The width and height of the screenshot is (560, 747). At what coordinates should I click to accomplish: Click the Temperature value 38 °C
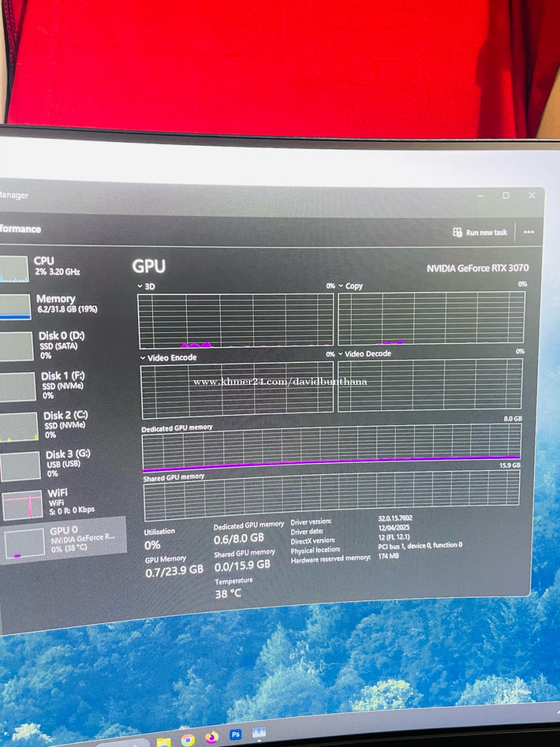[228, 593]
